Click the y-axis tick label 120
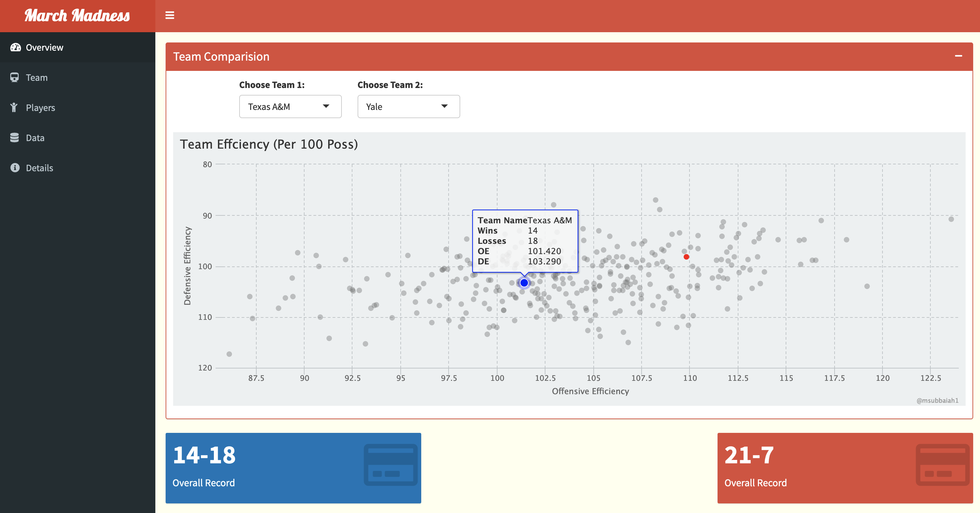The image size is (980, 513). 205,367
